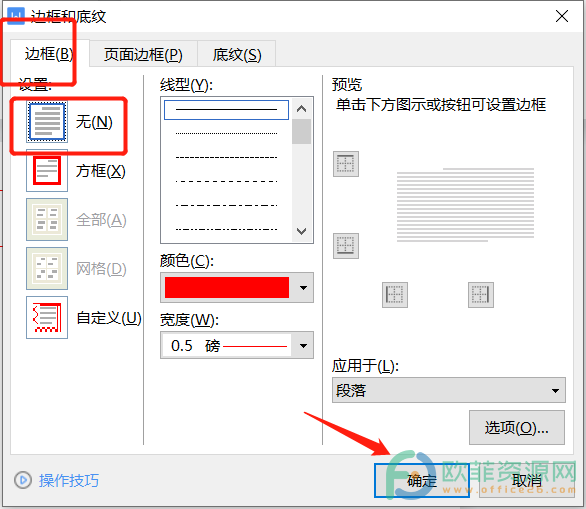Select the fine dotted line style
The height and width of the screenshot is (509, 586).
pos(226,133)
